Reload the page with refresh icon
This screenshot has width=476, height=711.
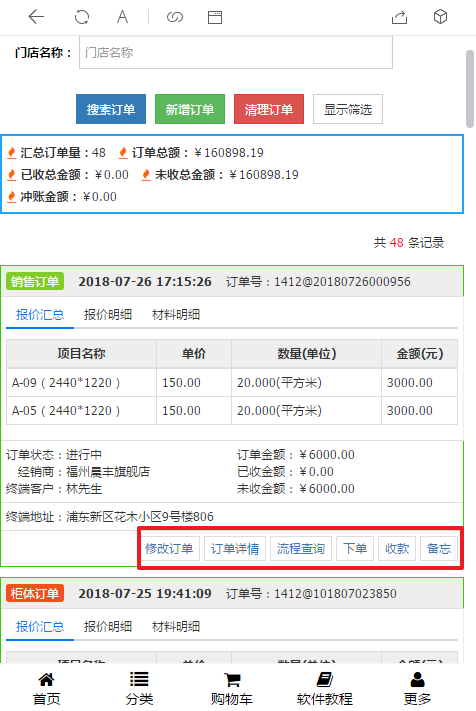[82, 17]
